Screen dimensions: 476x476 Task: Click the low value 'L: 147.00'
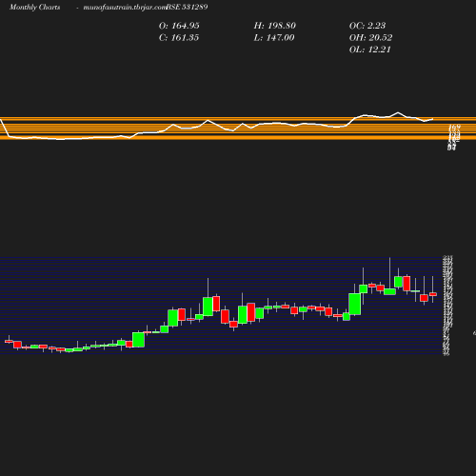(x=274, y=38)
